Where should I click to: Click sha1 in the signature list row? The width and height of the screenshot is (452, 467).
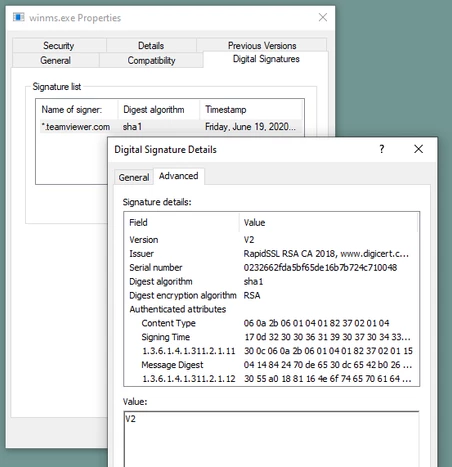[x=132, y=127]
